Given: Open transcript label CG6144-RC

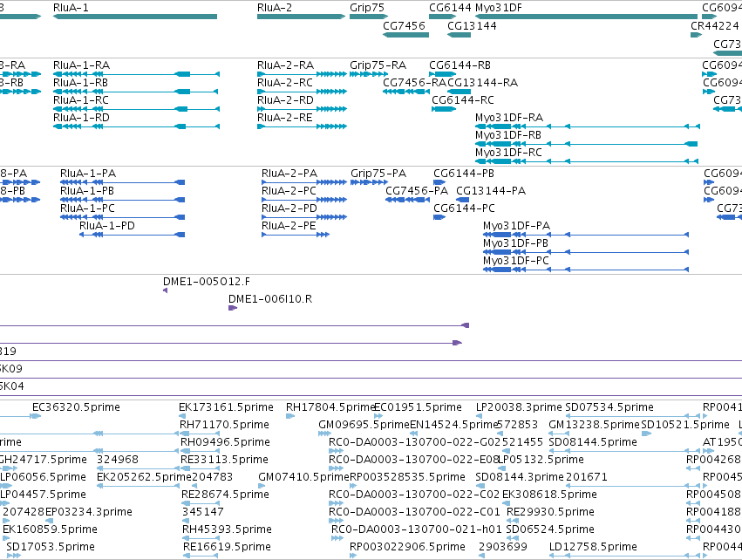Looking at the screenshot, I should point(463,100).
